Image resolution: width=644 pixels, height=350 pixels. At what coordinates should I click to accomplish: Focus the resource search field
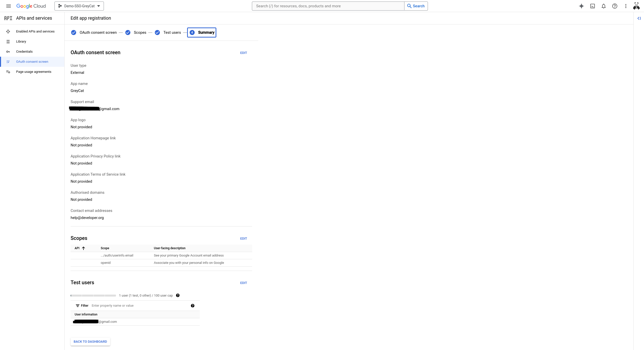point(328,6)
